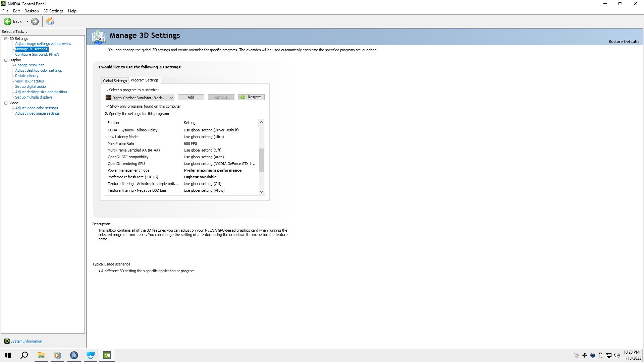Select the Low Latency Mode setting row
This screenshot has width=644, height=362.
(x=182, y=137)
